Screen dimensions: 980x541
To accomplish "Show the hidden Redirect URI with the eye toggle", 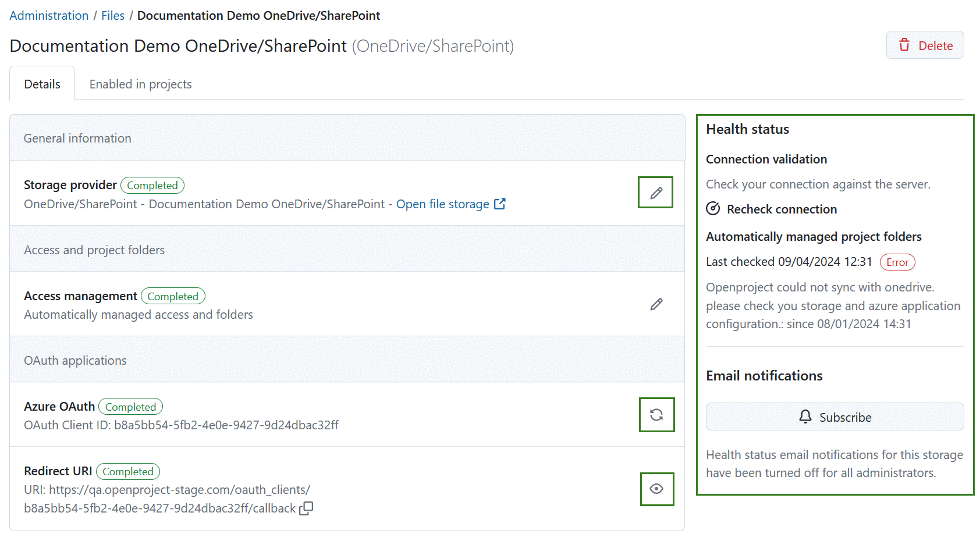I will point(657,489).
